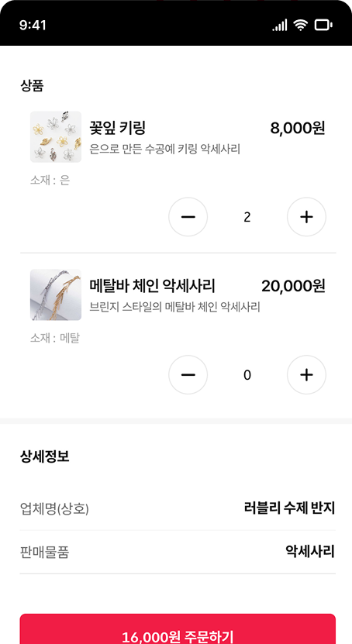
Task: Select the 메탈바 체인 악세사리 product title
Action: [x=153, y=285]
